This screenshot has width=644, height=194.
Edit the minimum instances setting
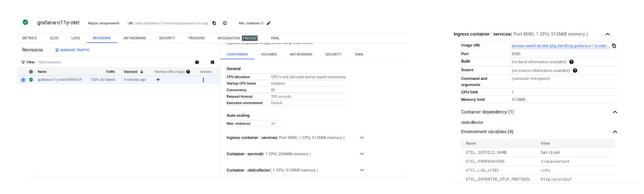(x=269, y=23)
